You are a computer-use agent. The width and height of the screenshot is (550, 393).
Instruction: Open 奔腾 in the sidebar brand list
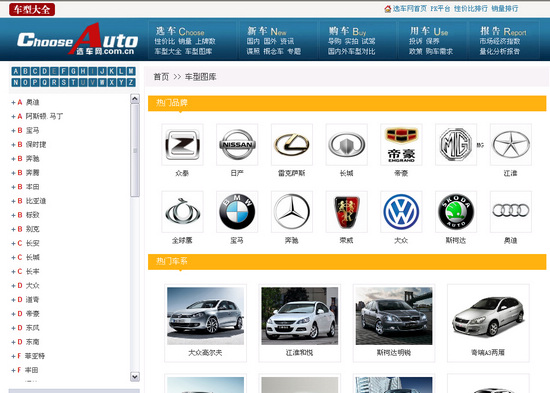pyautogui.click(x=33, y=173)
